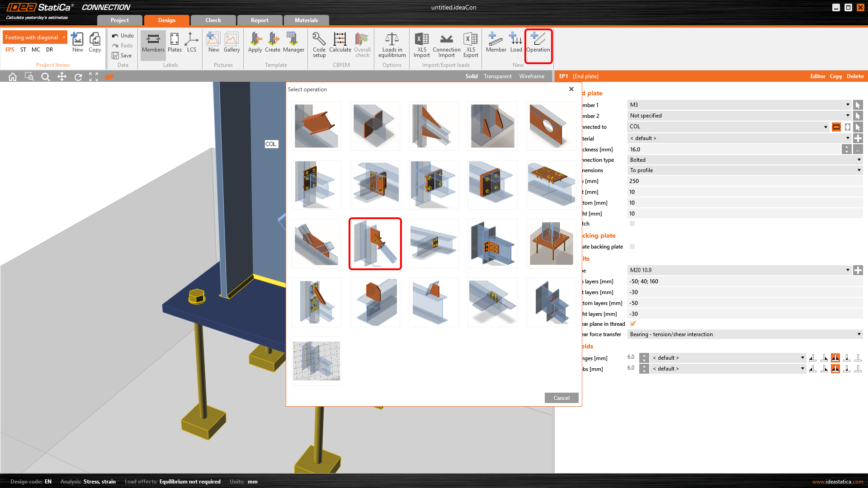The height and width of the screenshot is (488, 868).
Task: Open the Materials tab
Action: (x=306, y=20)
